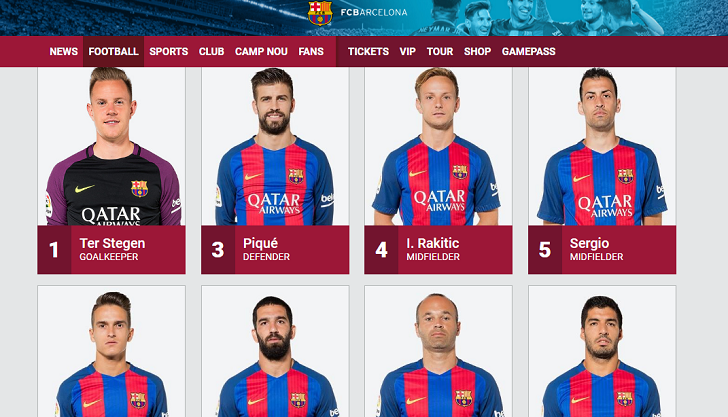Screen dimensions: 728x417
Task: Open the SHOP link
Action: 477,52
